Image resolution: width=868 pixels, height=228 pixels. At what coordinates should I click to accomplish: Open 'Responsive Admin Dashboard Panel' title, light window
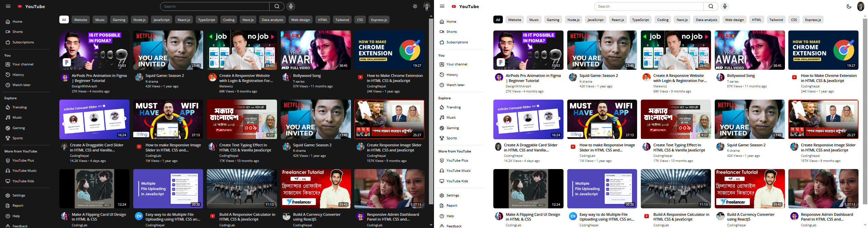coord(827,217)
